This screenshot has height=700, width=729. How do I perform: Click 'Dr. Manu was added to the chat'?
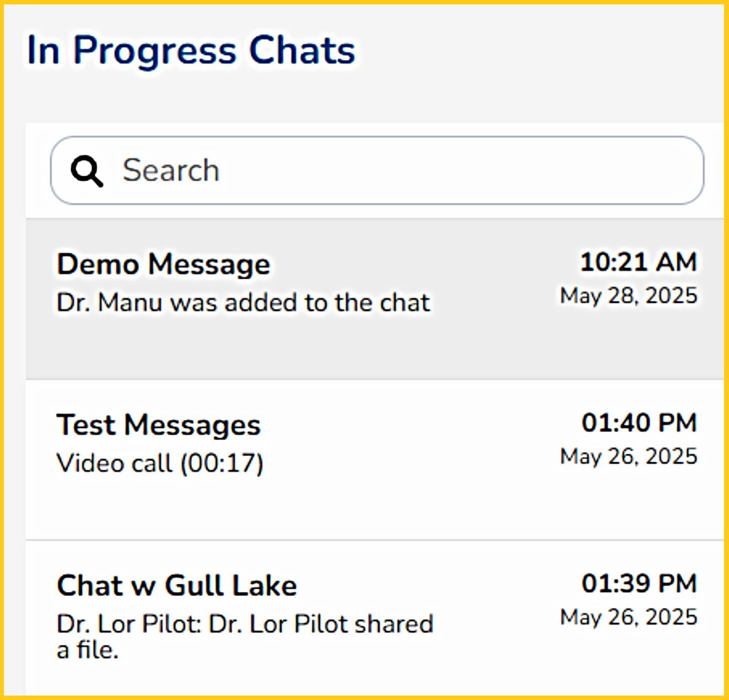pos(243,302)
